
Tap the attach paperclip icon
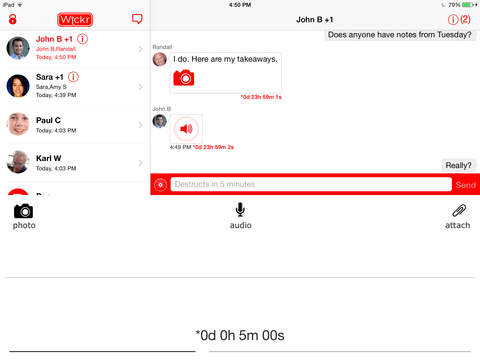pyautogui.click(x=459, y=211)
